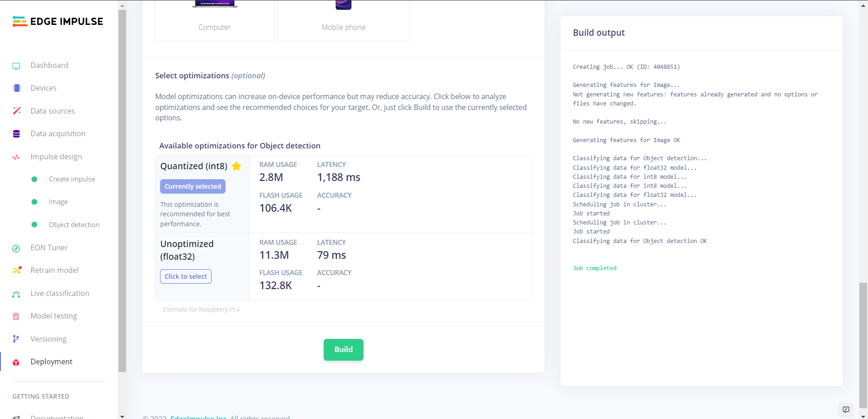Click the Currently selected badge
This screenshot has width=868, height=419.
click(193, 186)
